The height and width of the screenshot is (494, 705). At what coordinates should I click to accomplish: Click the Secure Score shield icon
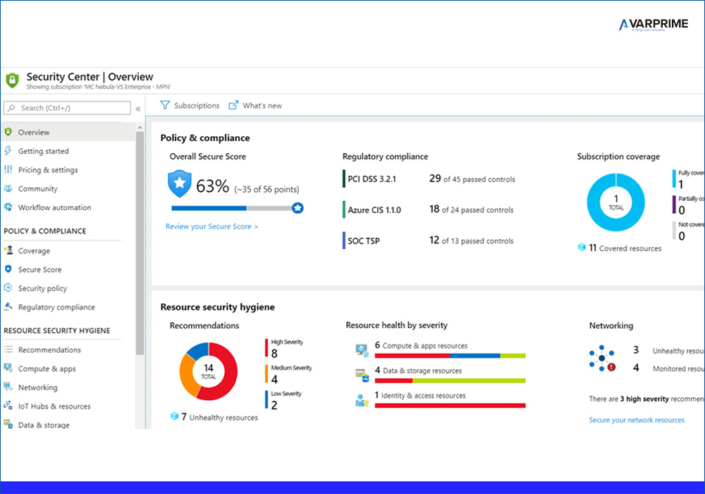pos(8,269)
